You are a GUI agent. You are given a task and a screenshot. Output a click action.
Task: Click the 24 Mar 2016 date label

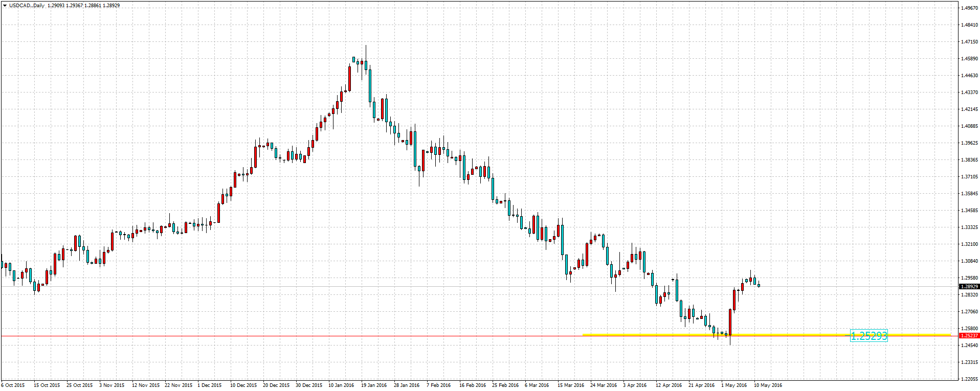604,385
